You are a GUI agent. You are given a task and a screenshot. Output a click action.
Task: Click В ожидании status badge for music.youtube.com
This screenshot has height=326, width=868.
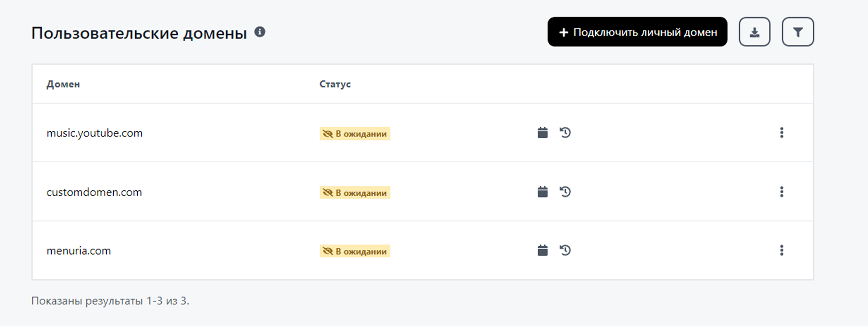point(355,133)
